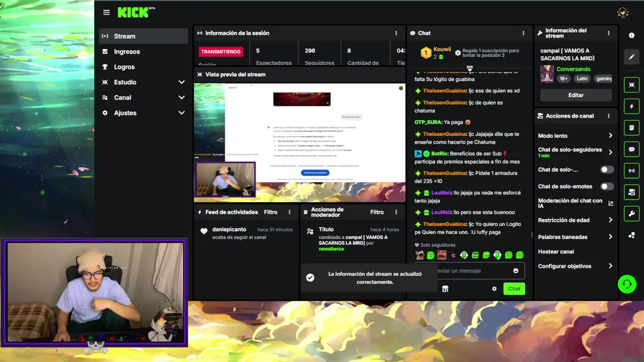Viewport: 644px width, 362px height.
Task: Collapse the leaderboard arrow under Kouwii
Action: point(469,68)
